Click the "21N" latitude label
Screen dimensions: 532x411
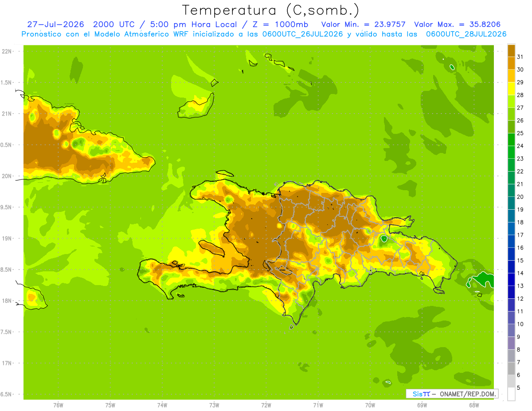7,114
